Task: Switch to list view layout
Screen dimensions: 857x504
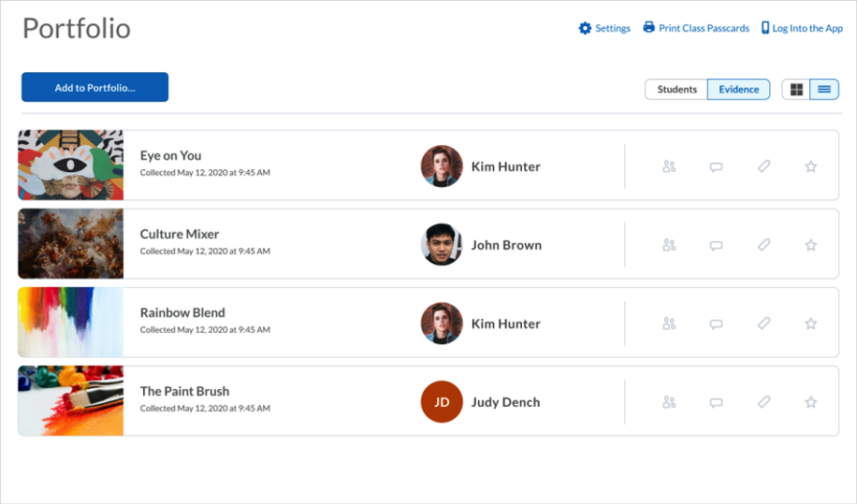Action: coord(824,90)
